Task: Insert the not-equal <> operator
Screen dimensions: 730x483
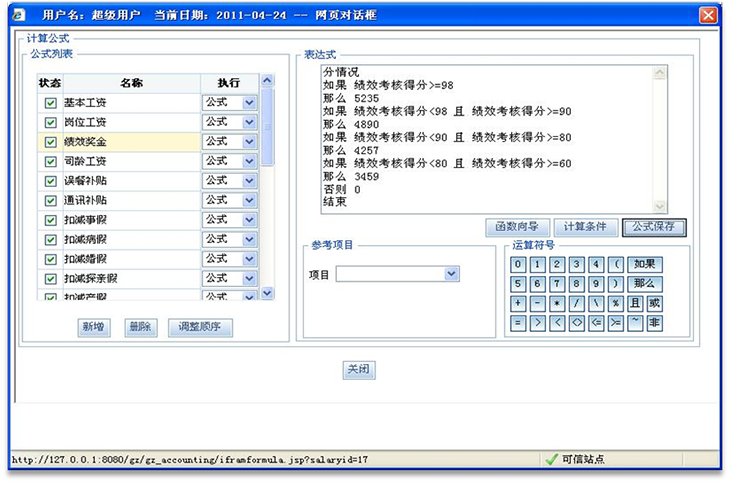Action: tap(576, 323)
